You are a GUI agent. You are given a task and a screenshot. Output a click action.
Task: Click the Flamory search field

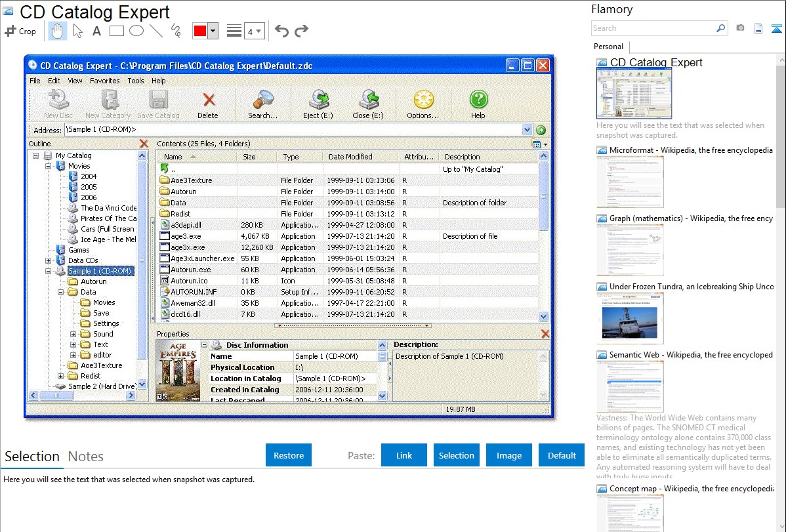pyautogui.click(x=653, y=28)
